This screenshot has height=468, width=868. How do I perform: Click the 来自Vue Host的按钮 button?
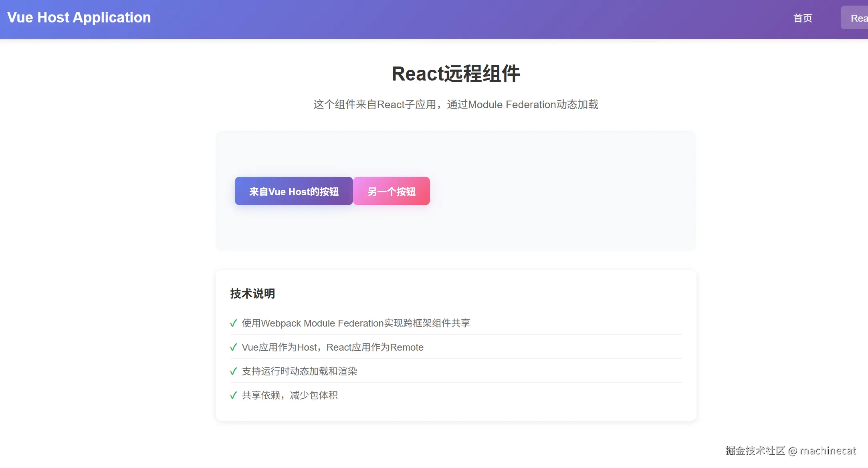(x=294, y=191)
